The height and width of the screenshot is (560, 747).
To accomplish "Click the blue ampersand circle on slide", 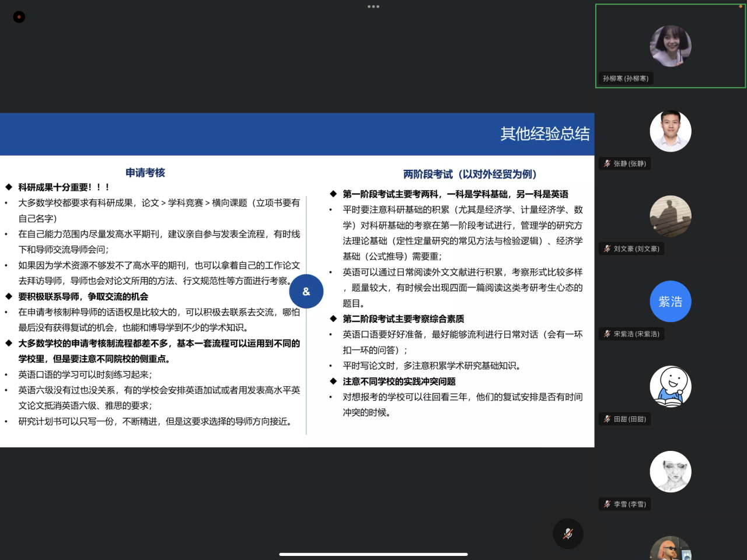I will pyautogui.click(x=306, y=291).
